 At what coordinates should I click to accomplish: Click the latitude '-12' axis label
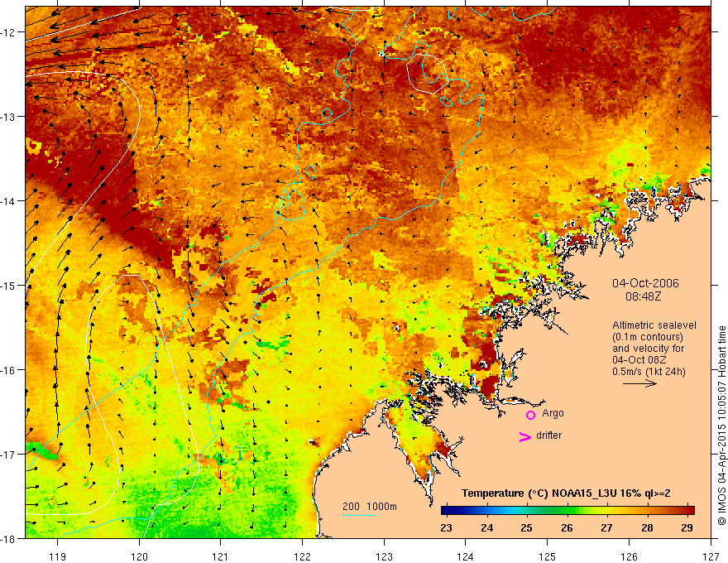pos(8,32)
